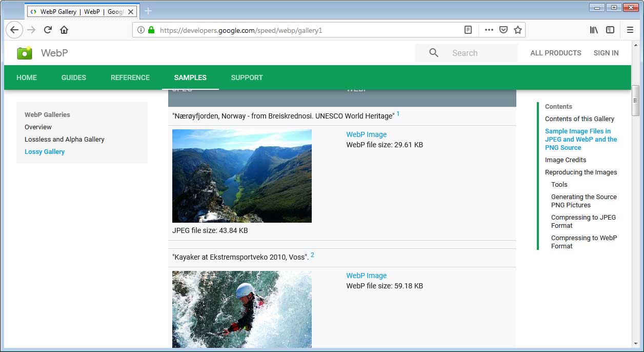Click the Contents heading in right sidebar
The image size is (644, 352).
click(x=558, y=106)
